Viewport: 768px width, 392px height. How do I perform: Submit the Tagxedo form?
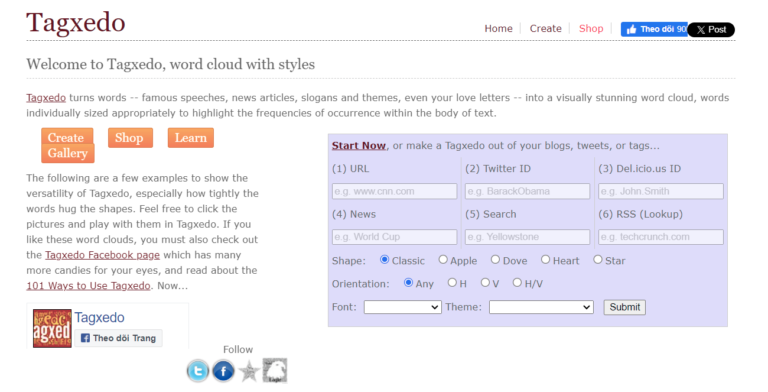pos(624,307)
